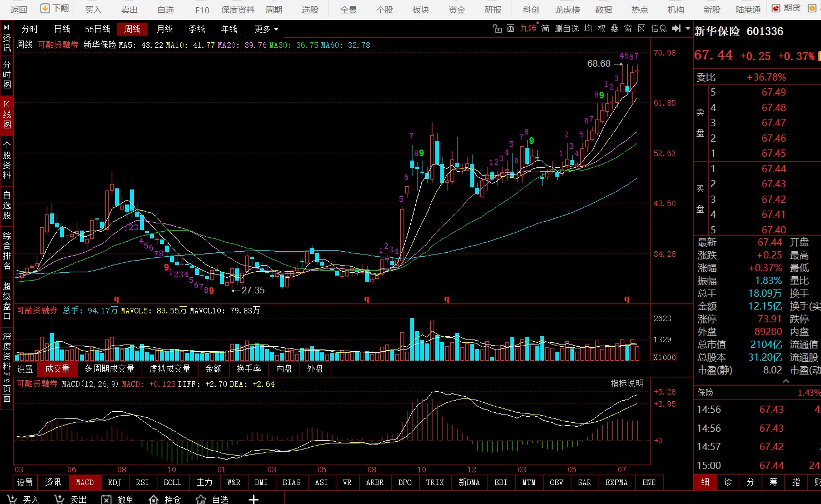Open the F10 company info
This screenshot has width=821, height=504.
(x=202, y=9)
